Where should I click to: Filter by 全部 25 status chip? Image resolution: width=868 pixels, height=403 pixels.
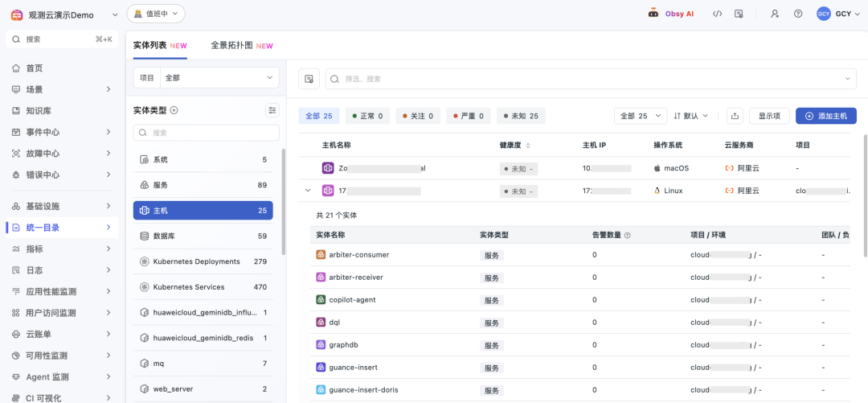(x=319, y=116)
